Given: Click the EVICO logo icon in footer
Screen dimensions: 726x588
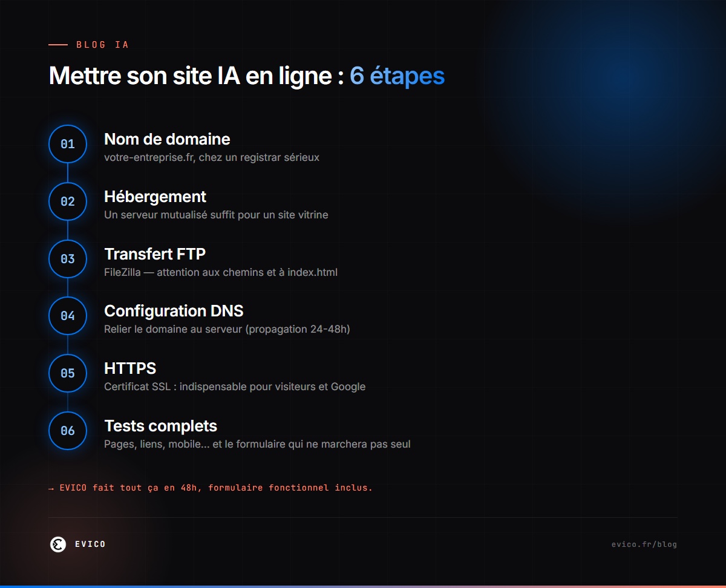Looking at the screenshot, I should [x=58, y=544].
